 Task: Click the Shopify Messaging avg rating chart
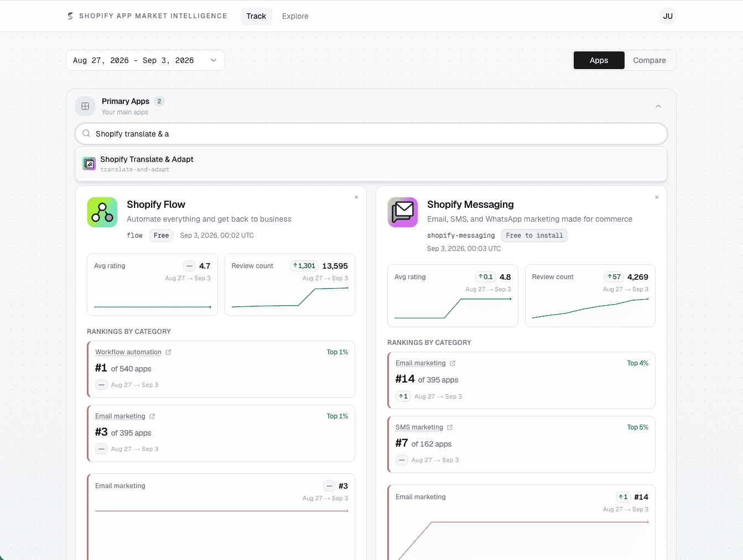coord(453,308)
